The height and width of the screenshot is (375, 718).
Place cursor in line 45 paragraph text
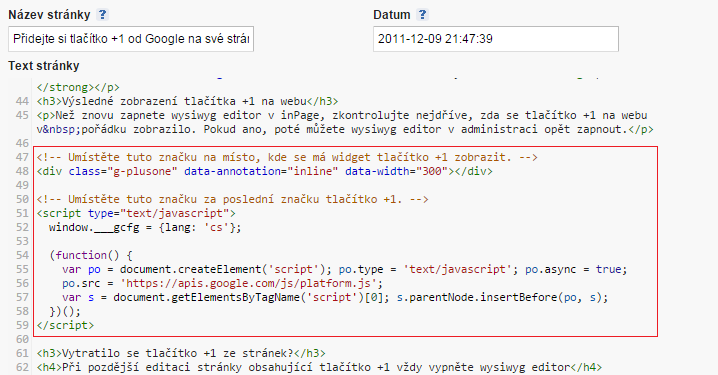point(345,122)
